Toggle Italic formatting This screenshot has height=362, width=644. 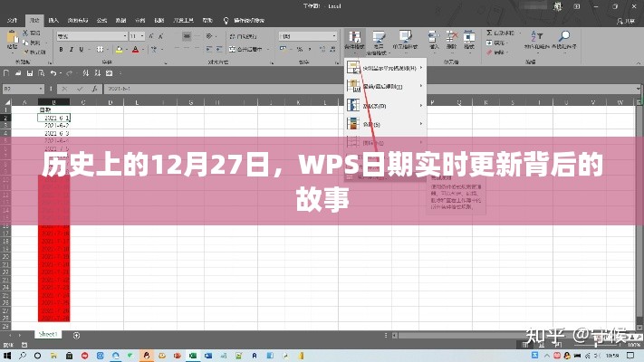click(71, 50)
